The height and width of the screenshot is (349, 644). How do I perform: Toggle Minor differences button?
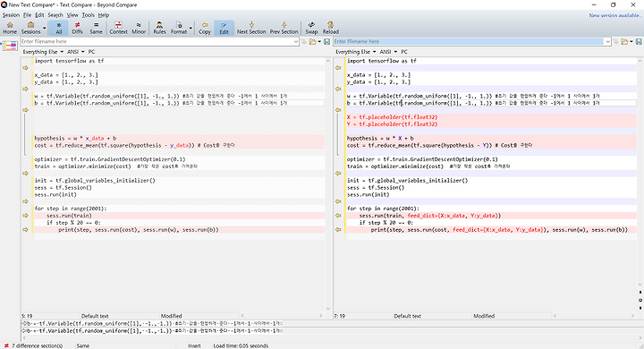point(139,28)
